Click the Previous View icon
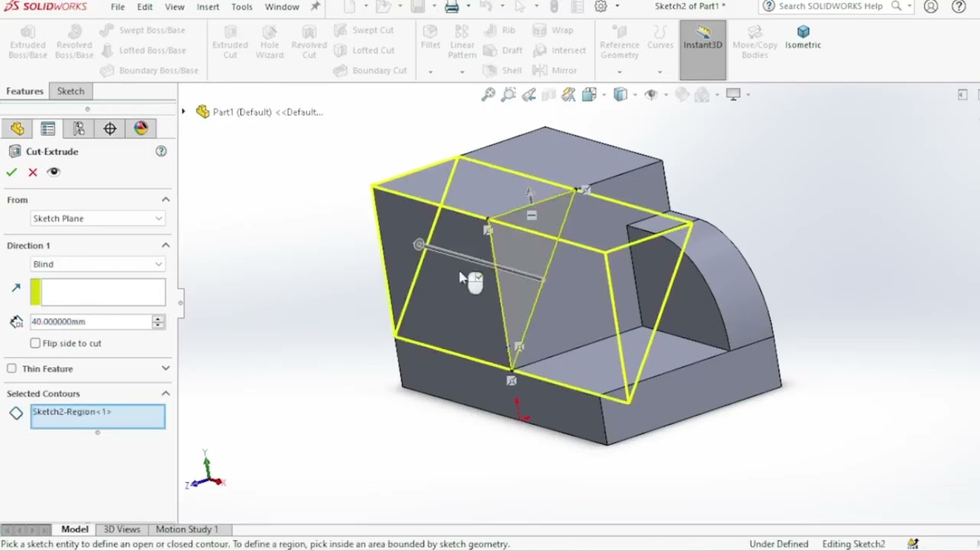 [x=528, y=94]
